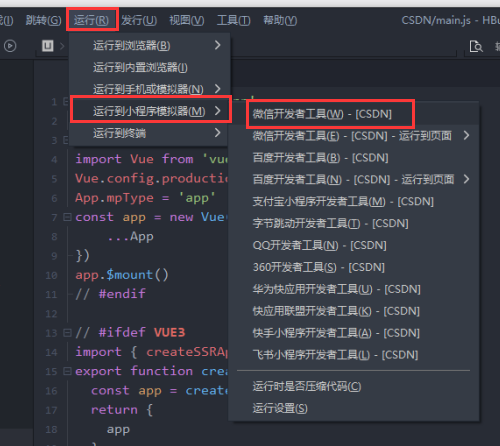Open the 帮助(Y) menu
500x446 pixels.
click(280, 20)
